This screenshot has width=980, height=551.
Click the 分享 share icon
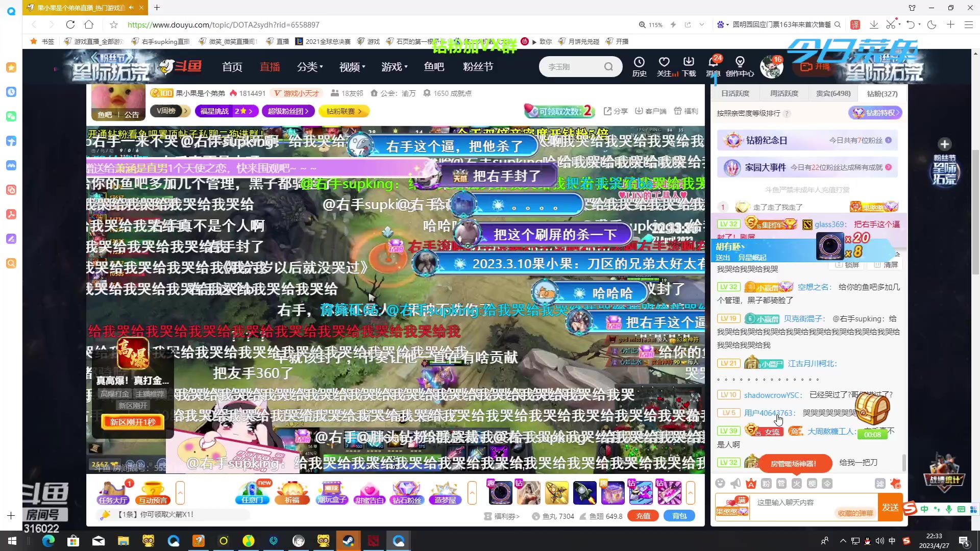pyautogui.click(x=616, y=111)
